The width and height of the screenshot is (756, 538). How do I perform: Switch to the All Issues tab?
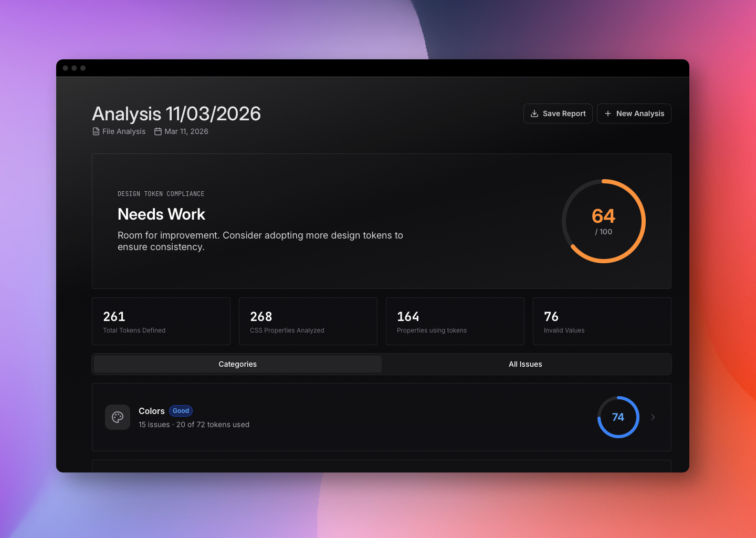pyautogui.click(x=526, y=364)
